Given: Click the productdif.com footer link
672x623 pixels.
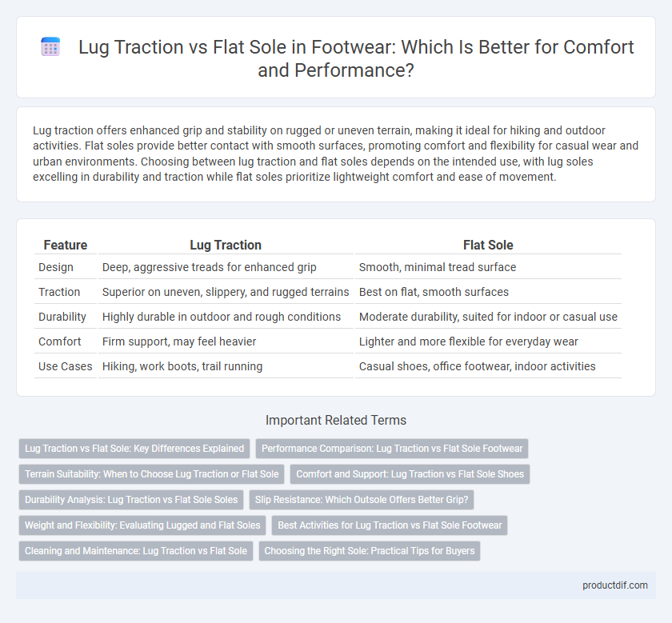Looking at the screenshot, I should point(614,585).
